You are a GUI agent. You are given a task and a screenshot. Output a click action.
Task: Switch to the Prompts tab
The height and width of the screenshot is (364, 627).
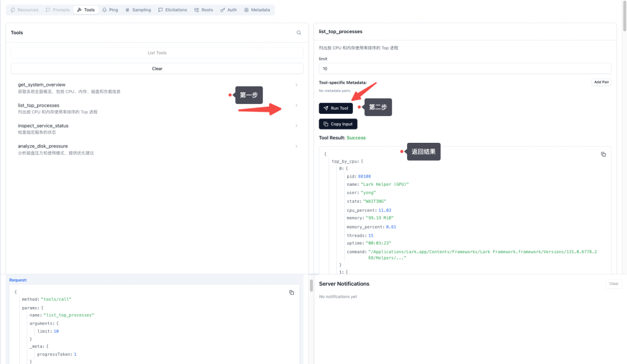point(57,10)
